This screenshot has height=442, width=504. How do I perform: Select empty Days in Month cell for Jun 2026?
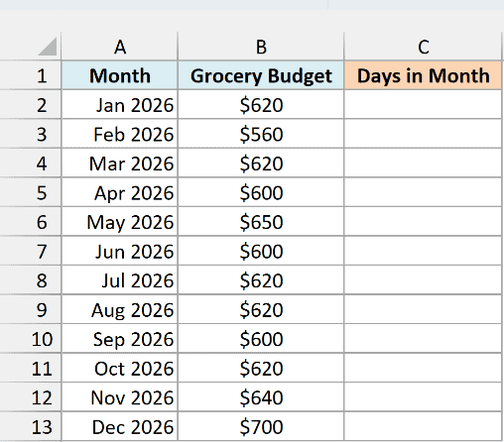(x=423, y=251)
